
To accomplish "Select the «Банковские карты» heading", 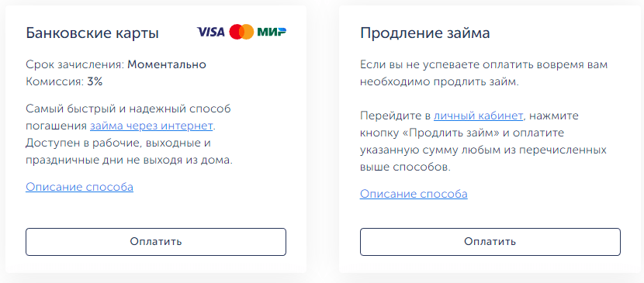I will tap(92, 33).
